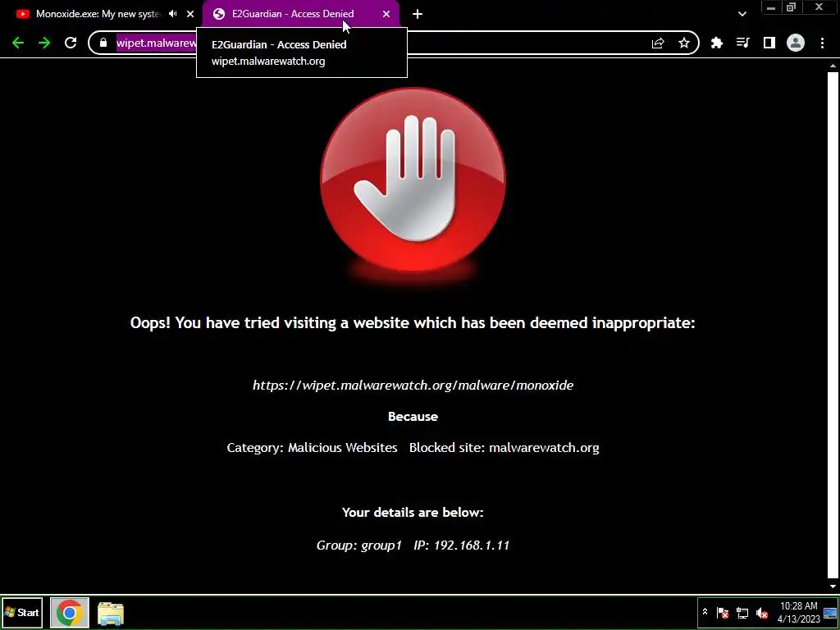
Task: Click the red stop hand image
Action: [413, 180]
